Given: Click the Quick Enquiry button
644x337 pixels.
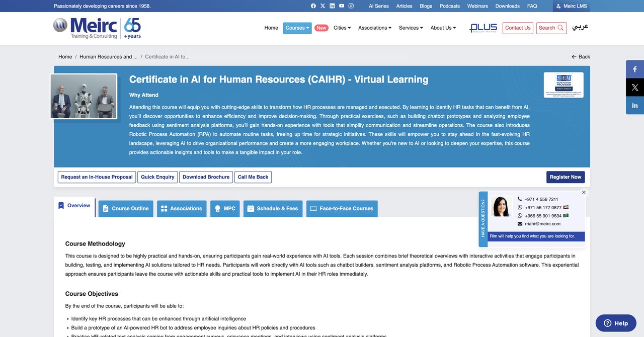Looking at the screenshot, I should click(157, 177).
